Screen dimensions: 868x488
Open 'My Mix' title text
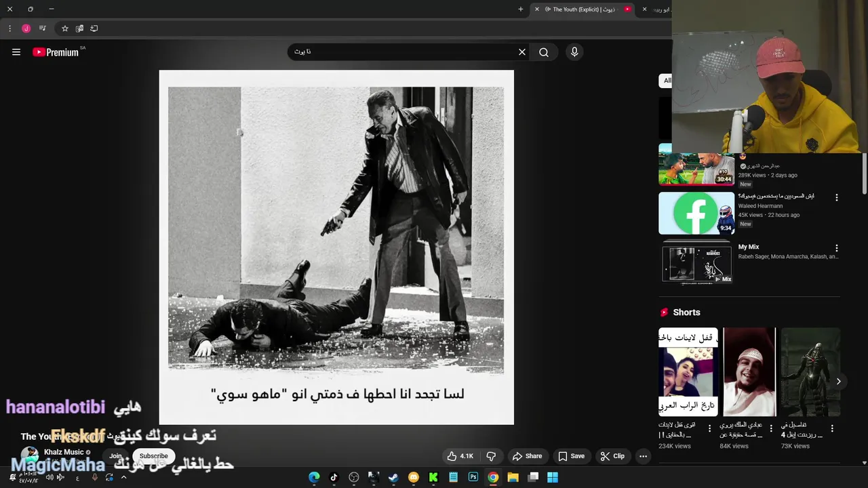coord(749,247)
